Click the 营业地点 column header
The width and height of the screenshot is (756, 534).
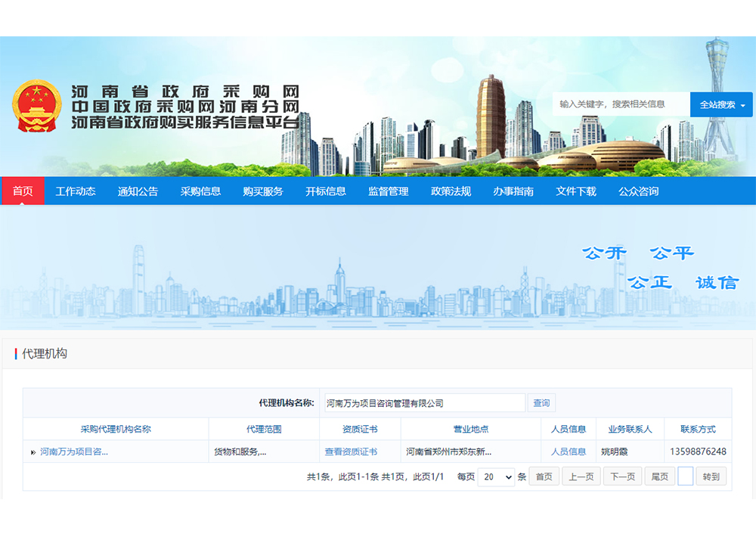(x=470, y=430)
